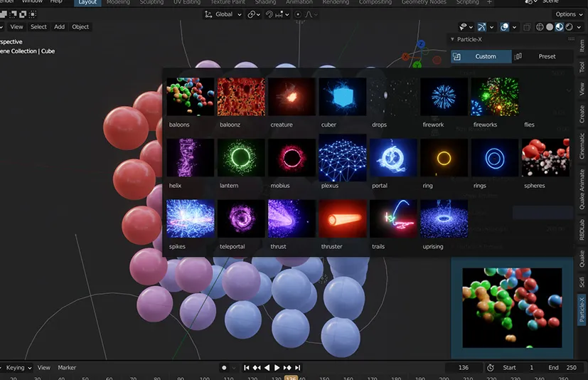588x380 pixels.
Task: Choose the baloonz preset thumbnail
Action: click(x=241, y=97)
